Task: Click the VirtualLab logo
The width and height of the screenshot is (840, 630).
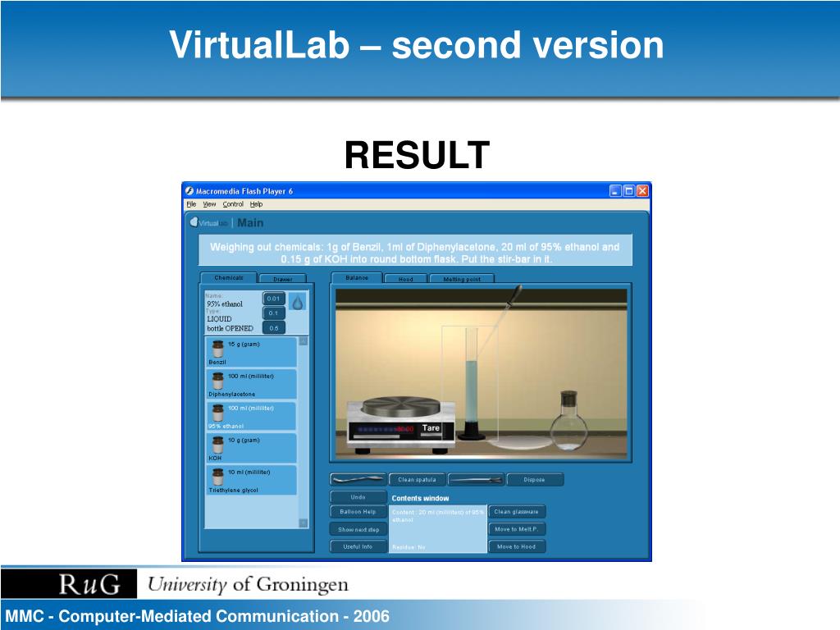Action: pos(209,223)
